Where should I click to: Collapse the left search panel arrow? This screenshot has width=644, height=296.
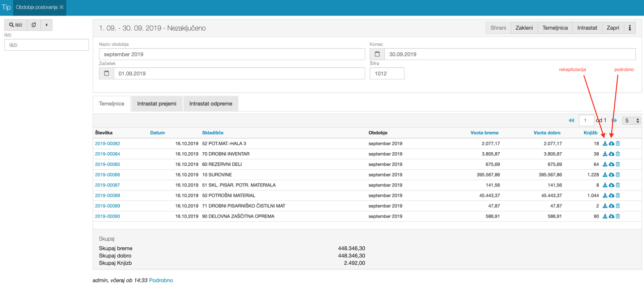(x=46, y=25)
